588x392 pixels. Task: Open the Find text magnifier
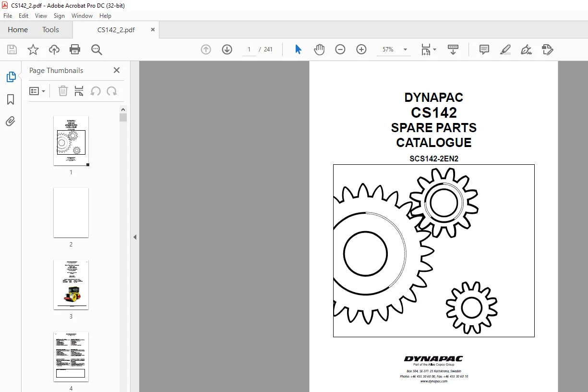pos(96,49)
